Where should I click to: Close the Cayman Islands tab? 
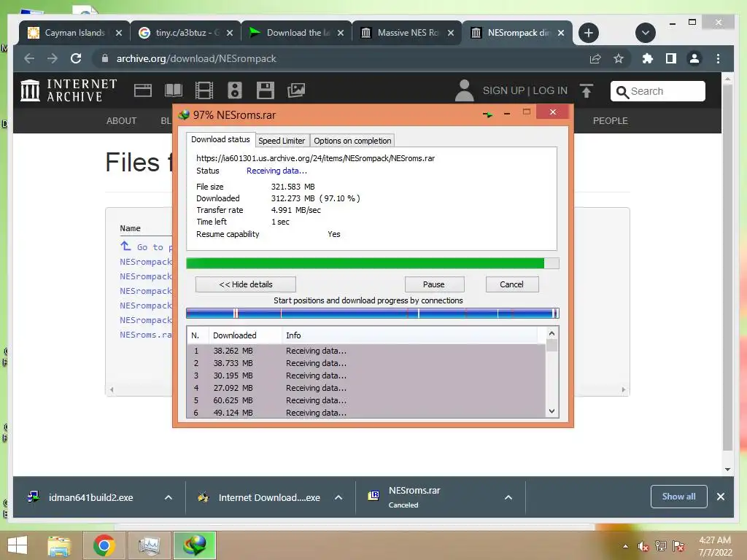coord(119,33)
